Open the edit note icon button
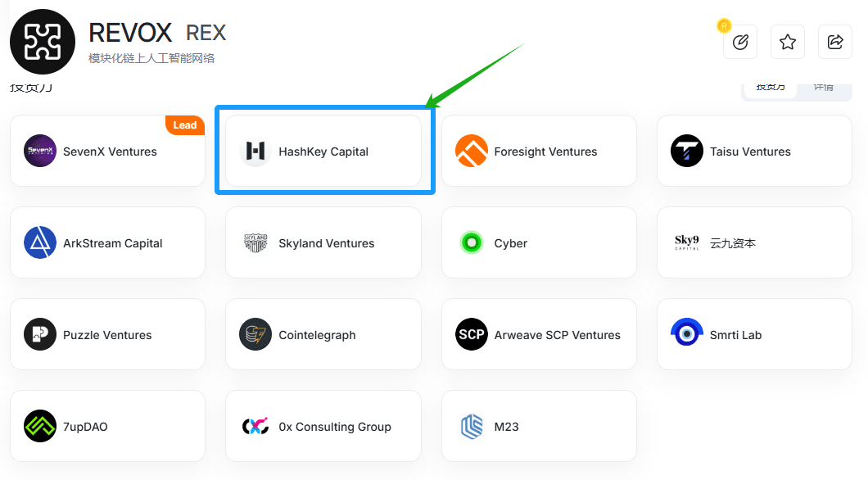Screen dimensions: 868x480 (x=740, y=42)
